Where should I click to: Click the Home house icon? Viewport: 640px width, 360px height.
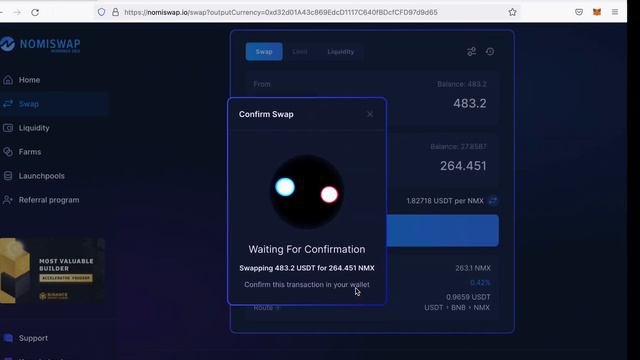coord(8,80)
